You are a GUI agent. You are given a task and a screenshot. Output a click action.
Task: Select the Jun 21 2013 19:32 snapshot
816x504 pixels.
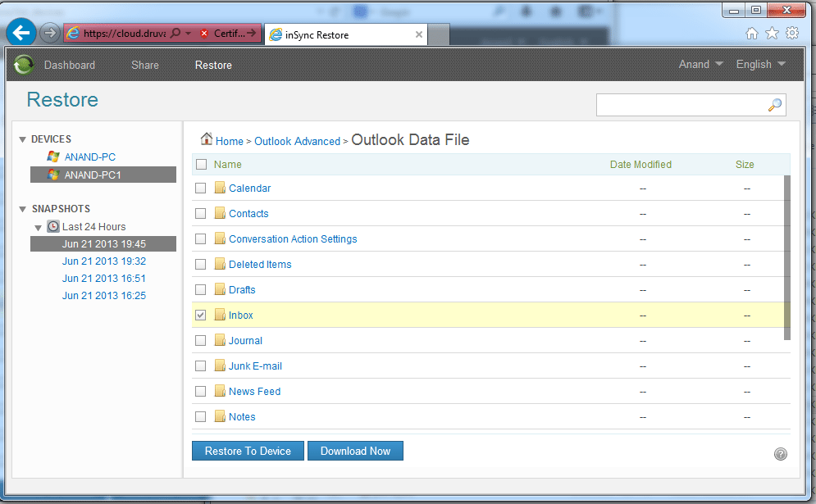104,261
